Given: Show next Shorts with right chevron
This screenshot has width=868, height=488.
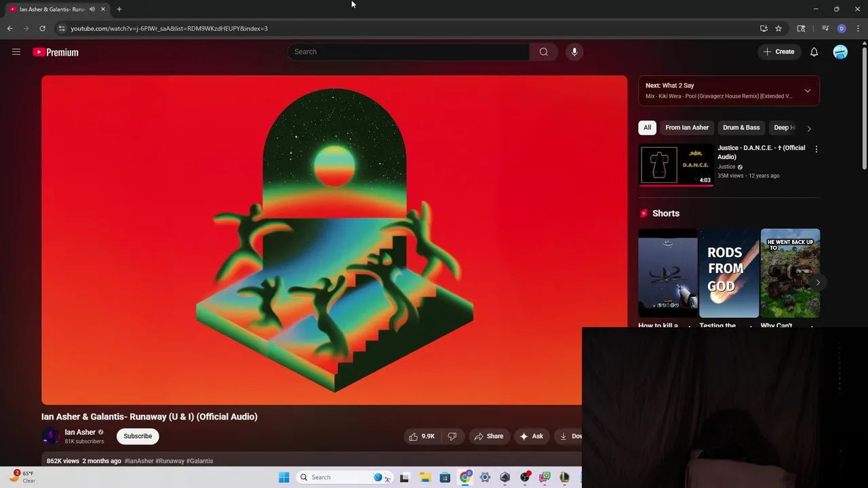Looking at the screenshot, I should (x=818, y=283).
